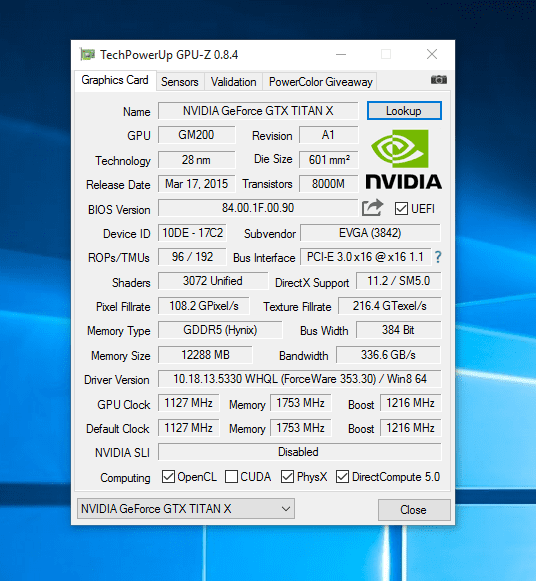
Task: Click the Revision field A1
Action: 328,135
